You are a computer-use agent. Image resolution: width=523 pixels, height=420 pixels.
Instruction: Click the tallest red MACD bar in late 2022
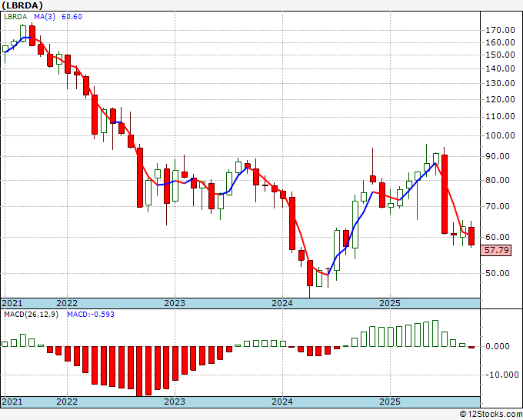click(139, 372)
